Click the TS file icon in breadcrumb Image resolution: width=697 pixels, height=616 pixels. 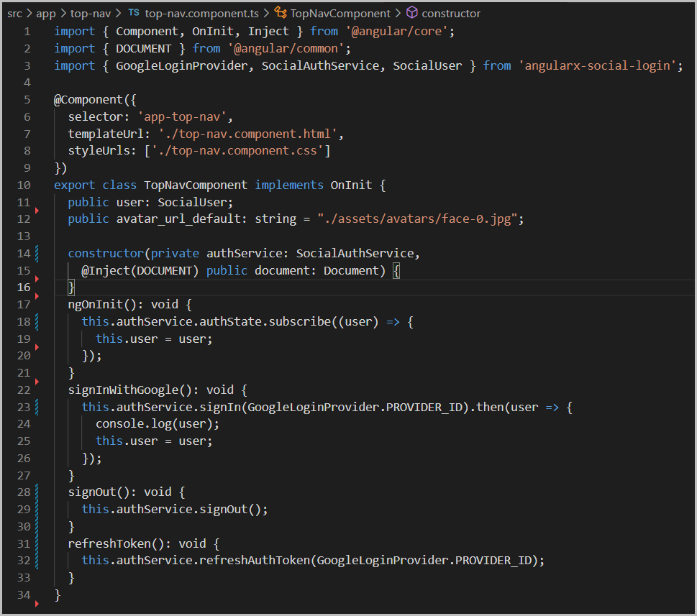pos(133,13)
